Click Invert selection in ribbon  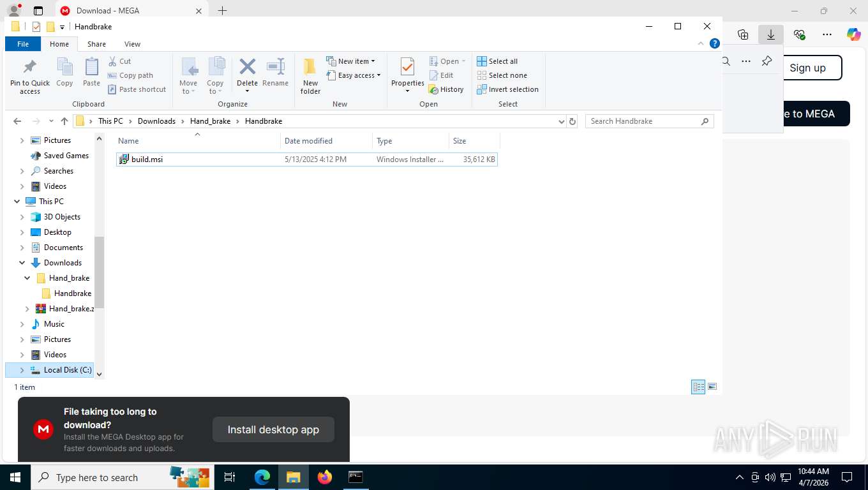coord(507,89)
